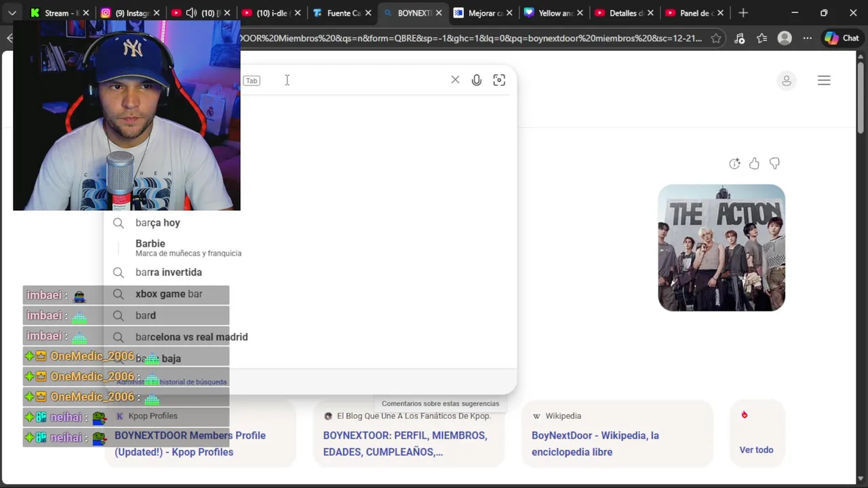Open Bing hamburger menu
868x488 pixels.
point(824,81)
